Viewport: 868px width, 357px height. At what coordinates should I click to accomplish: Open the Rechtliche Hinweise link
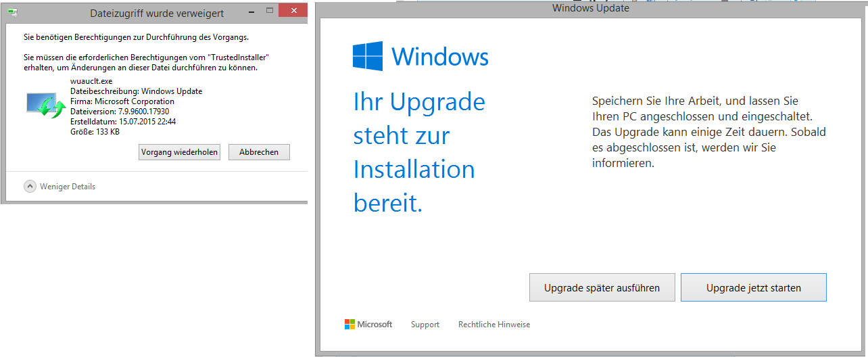coord(494,325)
